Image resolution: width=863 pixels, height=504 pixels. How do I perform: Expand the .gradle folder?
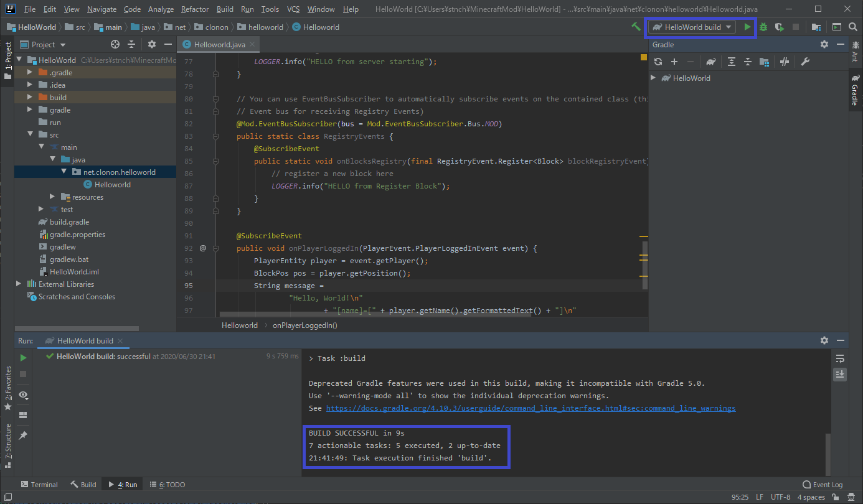pos(29,73)
